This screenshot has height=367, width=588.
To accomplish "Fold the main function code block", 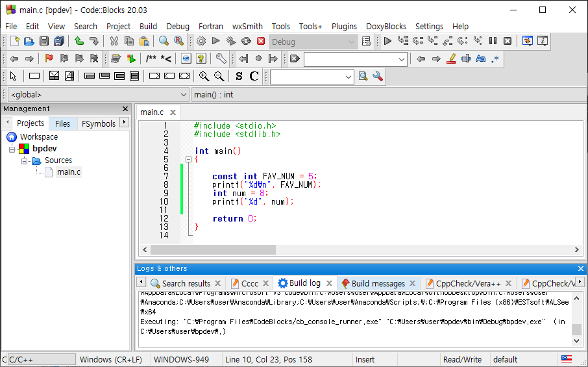I will (189, 160).
